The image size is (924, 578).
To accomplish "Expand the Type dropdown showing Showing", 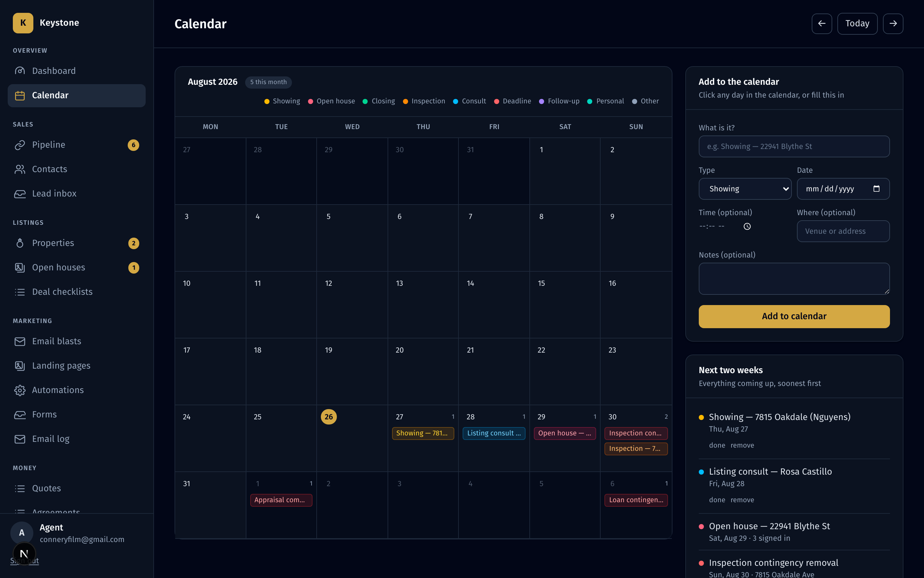I will 745,189.
